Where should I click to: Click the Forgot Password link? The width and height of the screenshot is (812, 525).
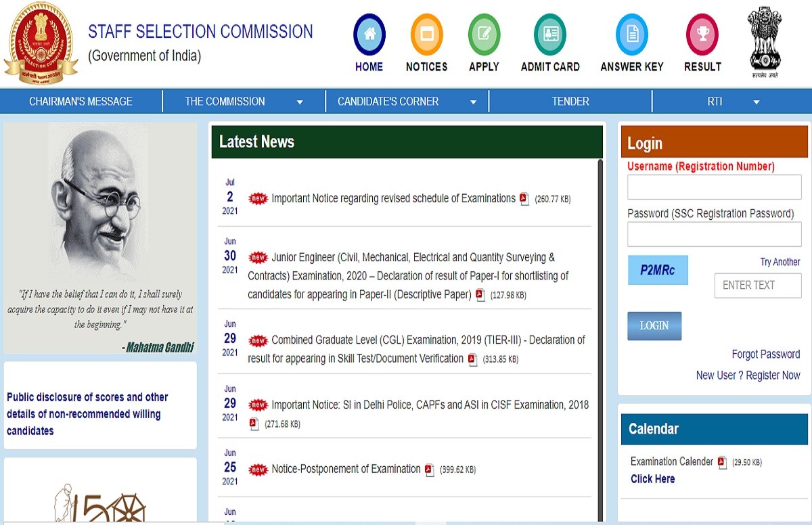765,354
